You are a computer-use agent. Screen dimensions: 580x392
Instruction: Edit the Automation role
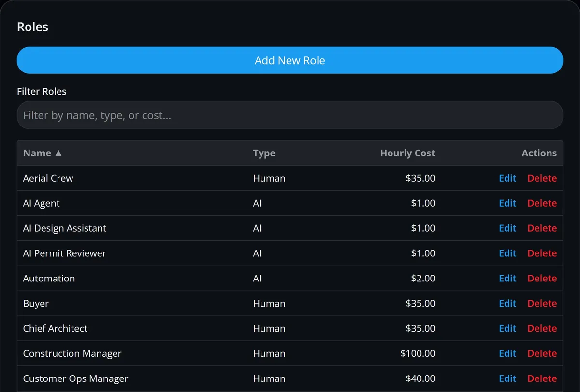(x=507, y=279)
